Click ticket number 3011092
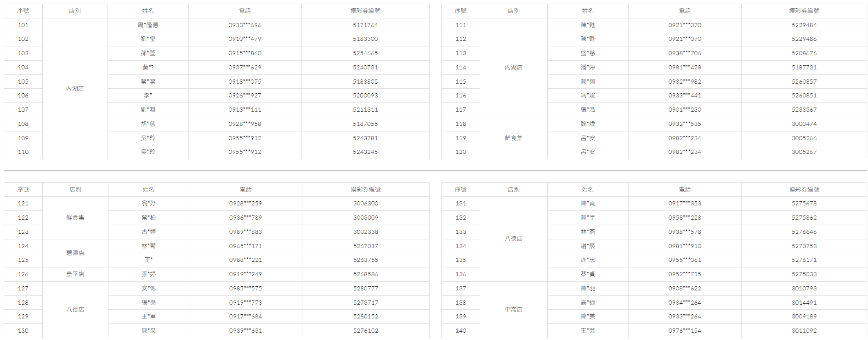The height and width of the screenshot is (340, 868). 804,331
